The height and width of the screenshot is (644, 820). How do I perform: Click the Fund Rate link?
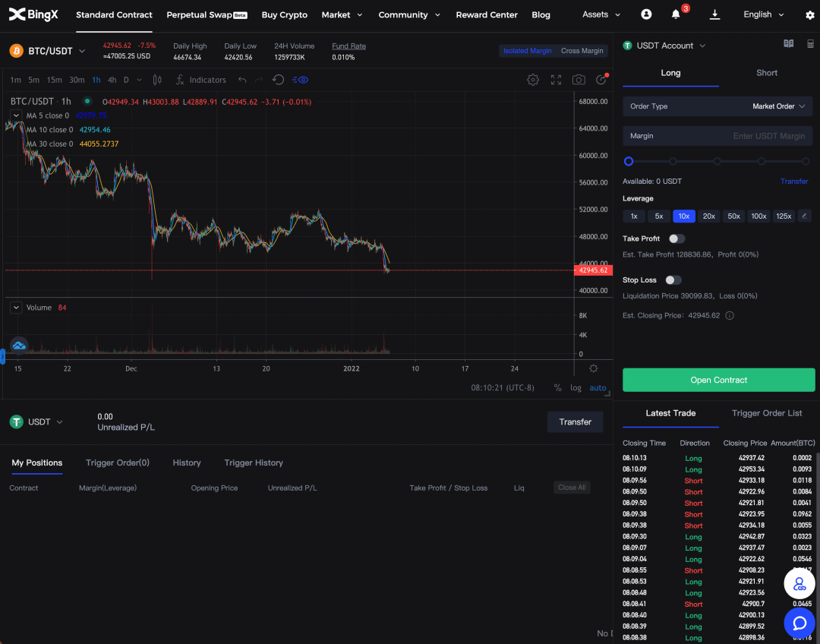(348, 46)
